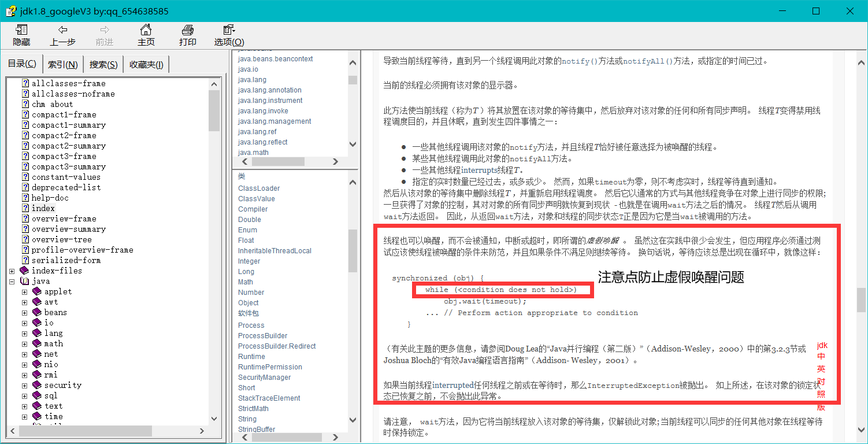Click the applet book icon
This screenshot has height=444, width=868.
(x=37, y=291)
